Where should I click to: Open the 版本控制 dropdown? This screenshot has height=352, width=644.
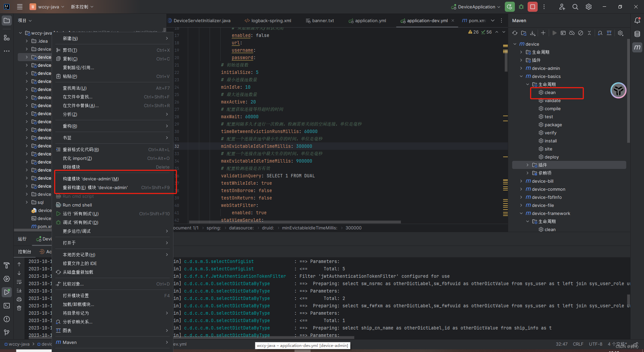pos(82,7)
